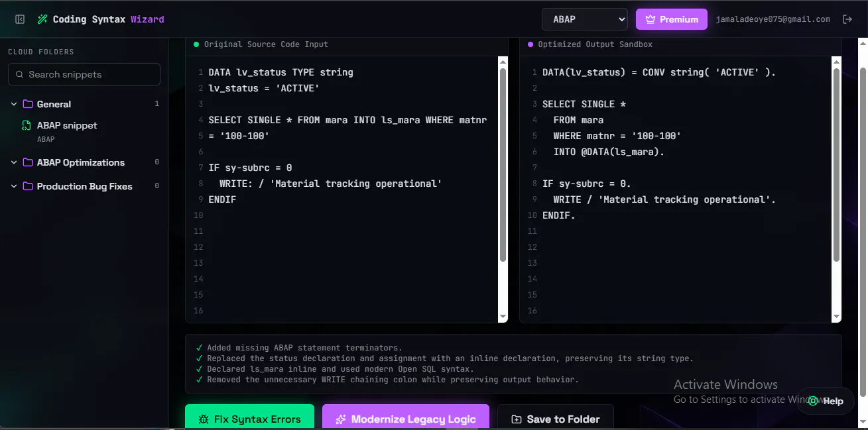This screenshot has height=430, width=868.
Task: Click the search magnifier icon
Action: coord(19,74)
